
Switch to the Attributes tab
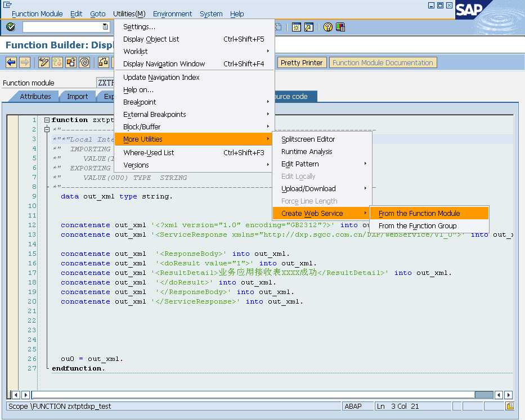pyautogui.click(x=35, y=96)
